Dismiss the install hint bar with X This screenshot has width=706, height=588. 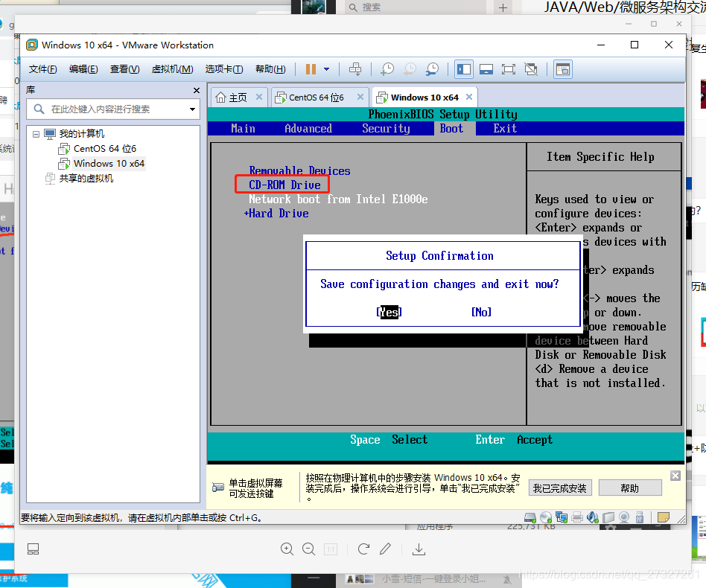[x=675, y=476]
